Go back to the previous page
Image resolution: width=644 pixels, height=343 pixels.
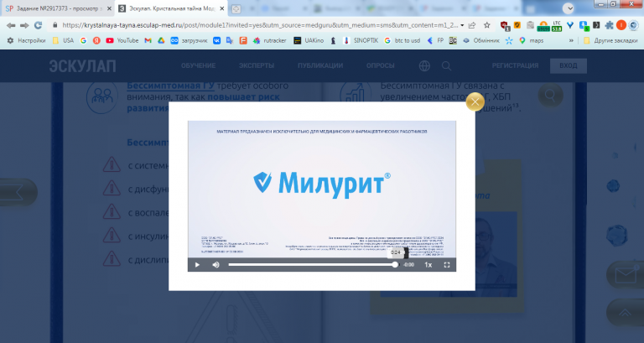pyautogui.click(x=11, y=25)
